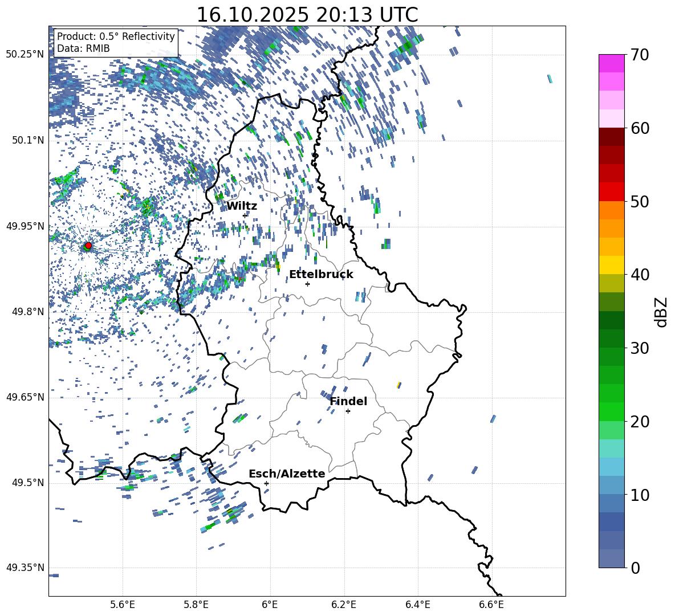Click the 49.35°N latitude tick label
The height and width of the screenshot is (616, 675).
[25, 568]
